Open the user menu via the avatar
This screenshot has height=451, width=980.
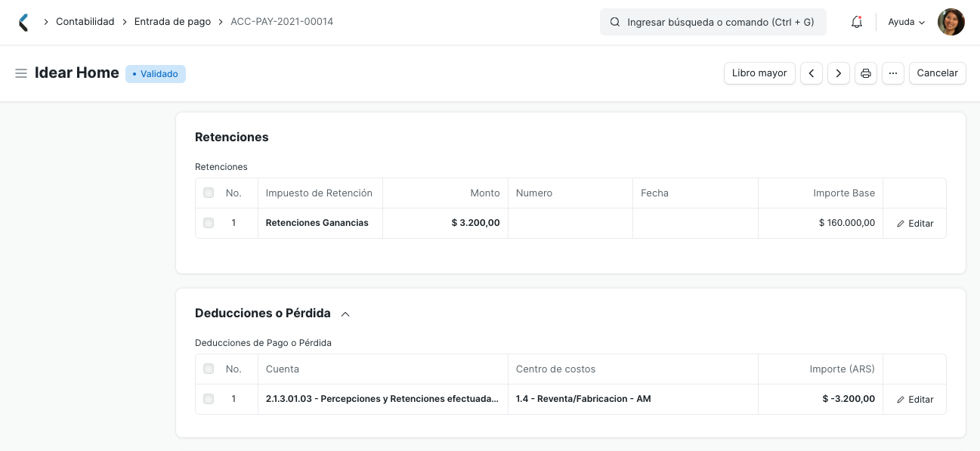[x=951, y=22]
